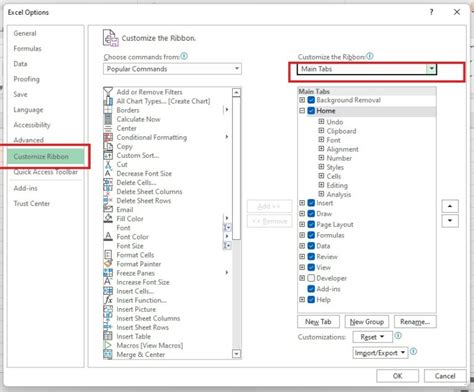Click the Cut scissors icon
This screenshot has width=474, height=392.
(108, 164)
